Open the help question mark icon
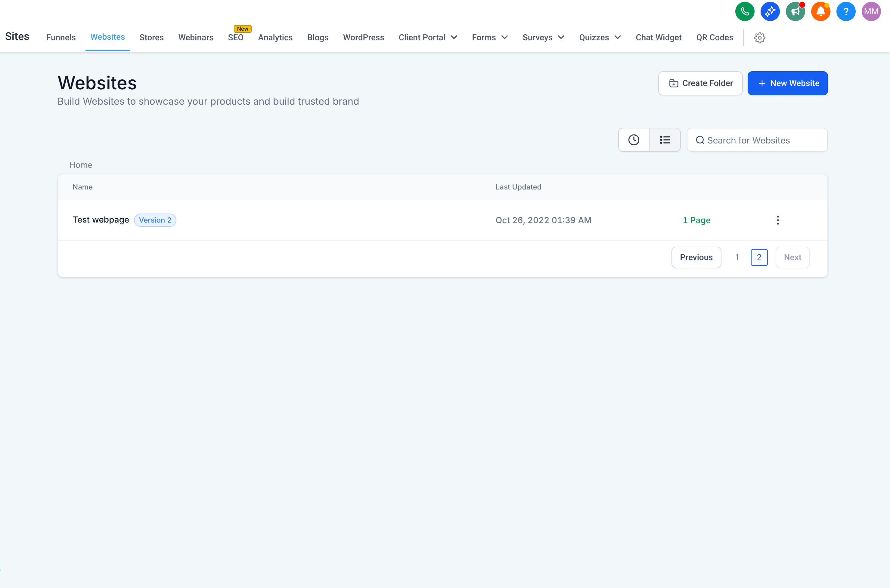 846,11
